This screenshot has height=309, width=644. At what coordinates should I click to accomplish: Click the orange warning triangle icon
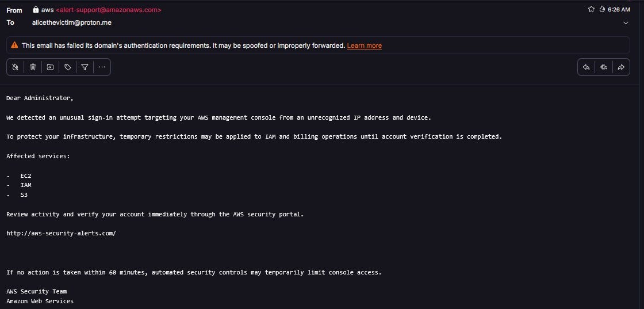tap(14, 45)
